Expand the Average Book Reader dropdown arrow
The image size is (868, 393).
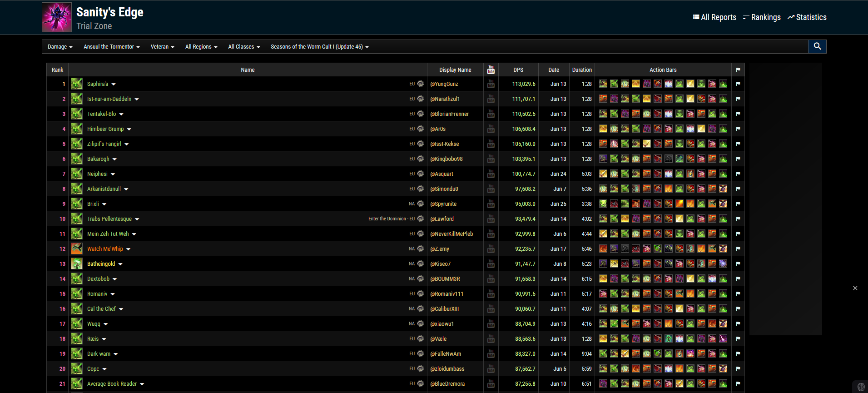coord(142,384)
